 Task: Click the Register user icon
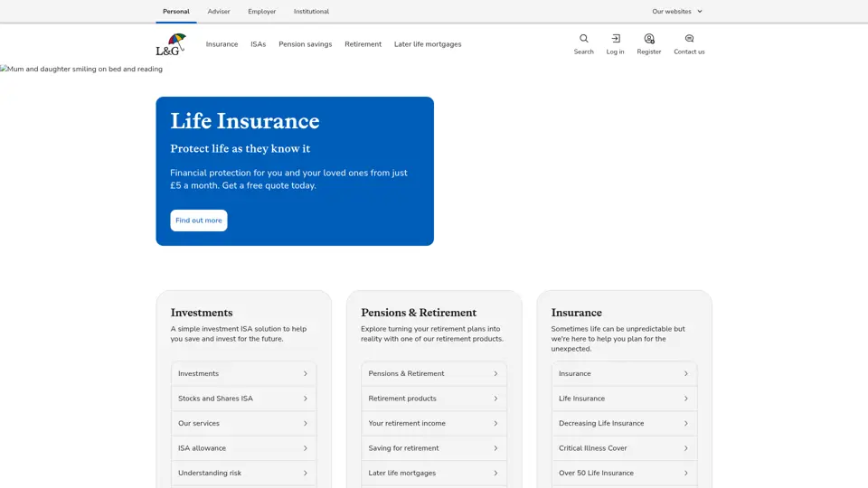pos(649,39)
